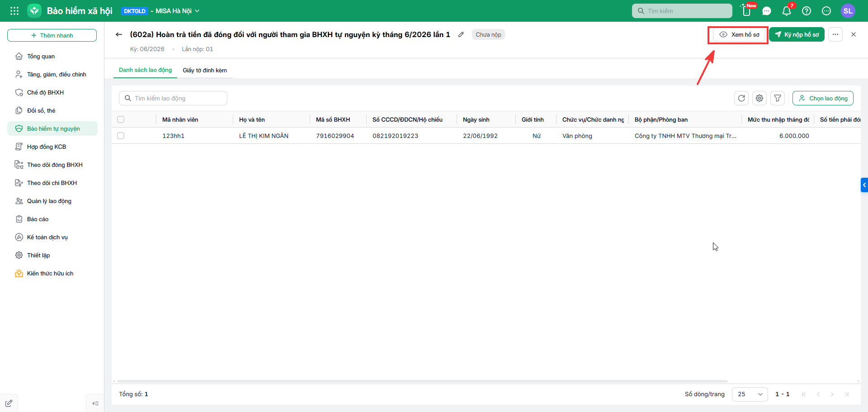The width and height of the screenshot is (868, 412).
Task: Close the record with X icon
Action: click(854, 34)
